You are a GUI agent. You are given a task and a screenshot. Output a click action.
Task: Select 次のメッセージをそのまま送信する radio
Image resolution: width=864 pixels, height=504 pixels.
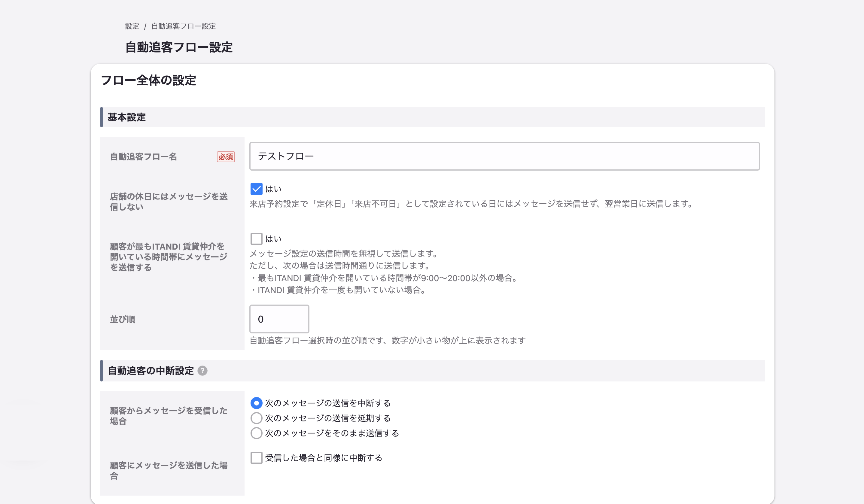click(256, 433)
